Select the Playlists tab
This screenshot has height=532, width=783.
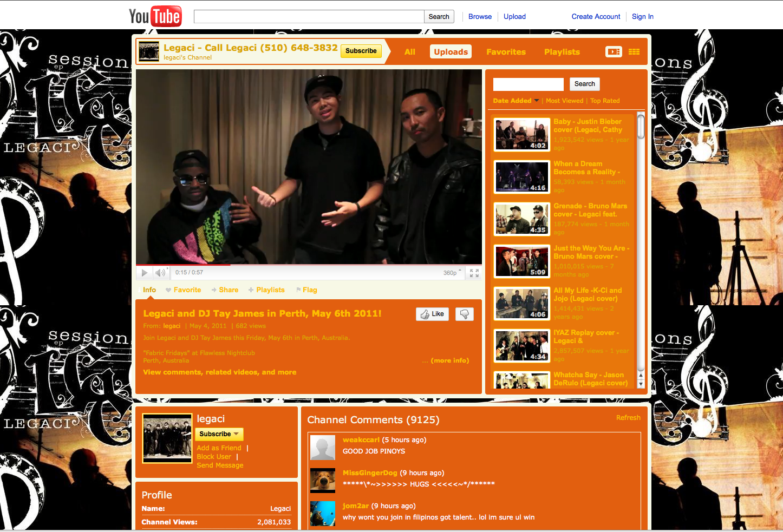click(x=562, y=52)
